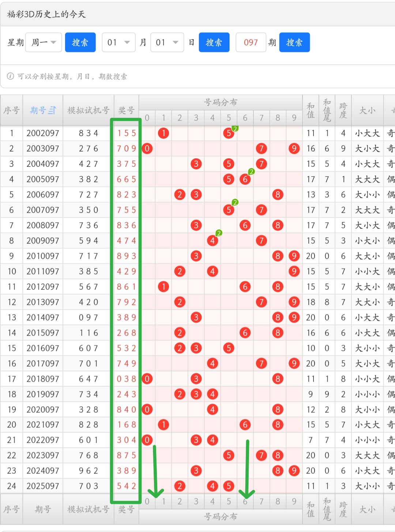Expand the month dropdown before 月
This screenshot has height=532, width=395.
[x=118, y=42]
